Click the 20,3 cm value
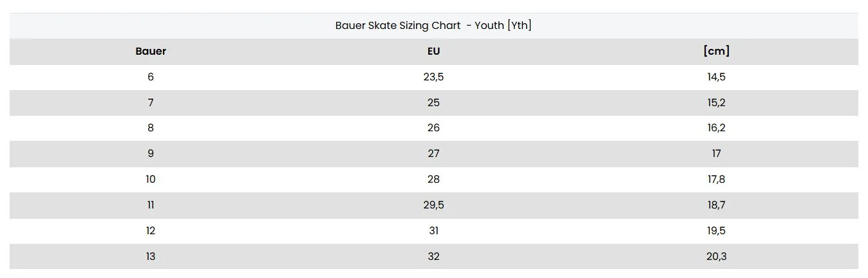 coord(716,256)
